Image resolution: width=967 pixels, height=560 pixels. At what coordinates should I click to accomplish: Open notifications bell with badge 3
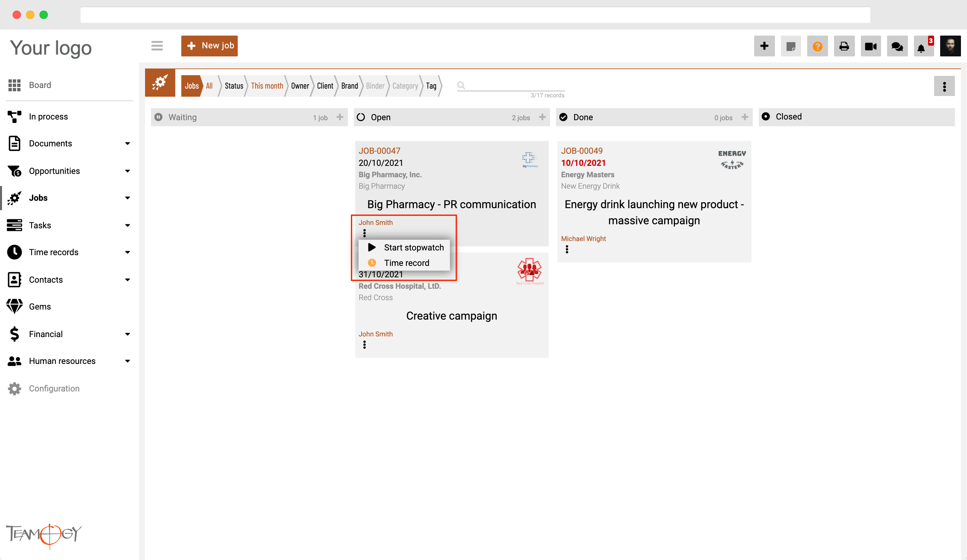pyautogui.click(x=924, y=46)
